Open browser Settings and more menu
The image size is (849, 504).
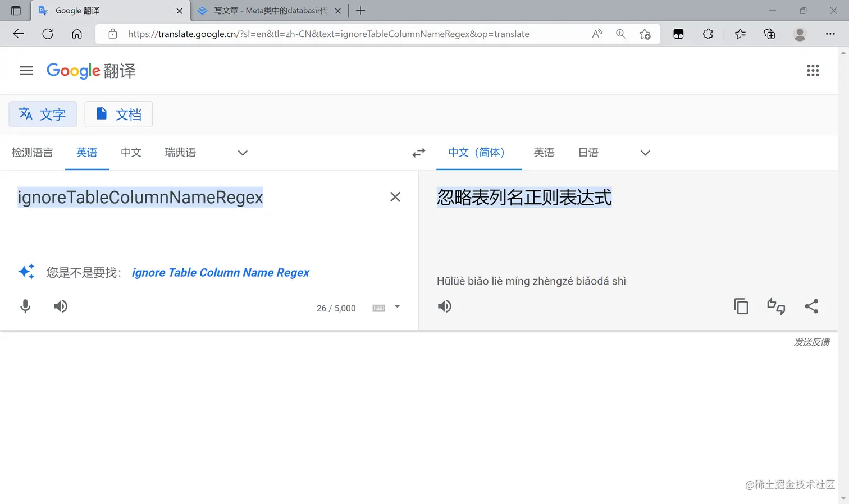click(x=830, y=34)
